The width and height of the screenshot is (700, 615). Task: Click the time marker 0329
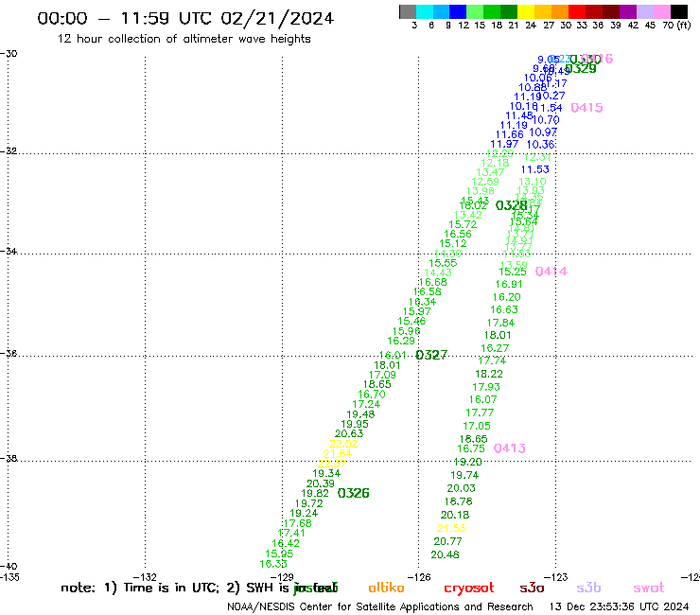tap(581, 68)
